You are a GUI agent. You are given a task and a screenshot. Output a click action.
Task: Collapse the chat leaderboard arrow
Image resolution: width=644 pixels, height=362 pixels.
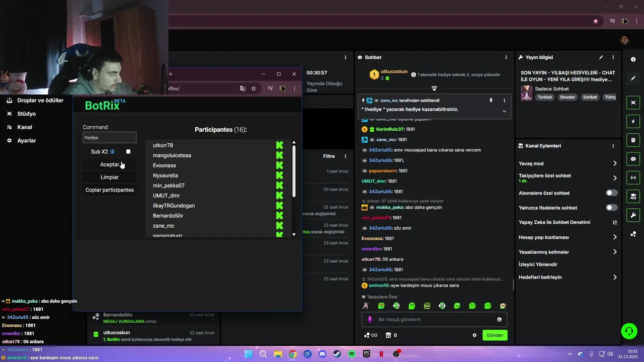click(434, 88)
